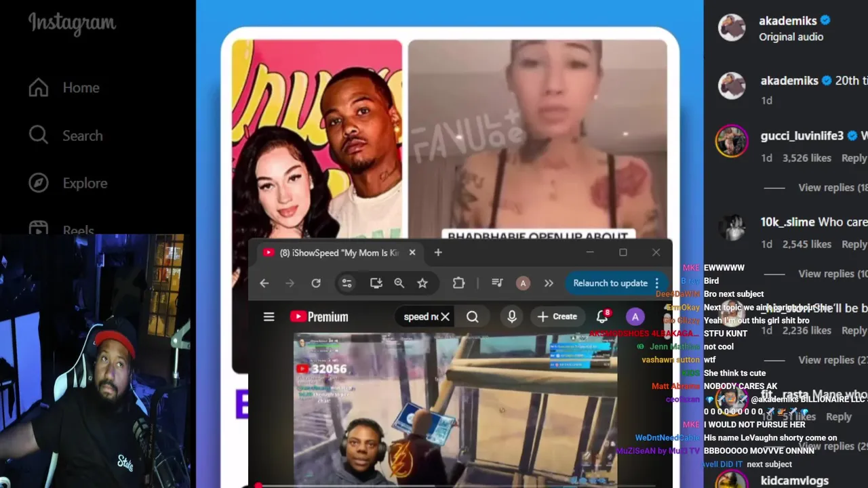Reload the YouTube page in Chrome
The width and height of the screenshot is (868, 488).
point(315,283)
